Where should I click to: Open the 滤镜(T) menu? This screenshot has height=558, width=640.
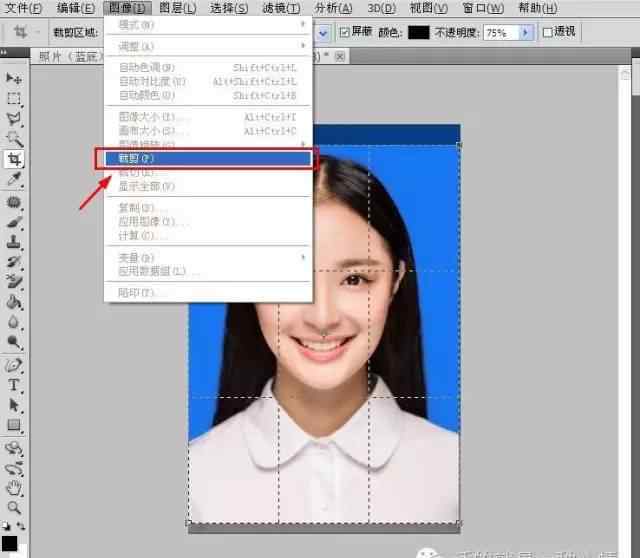(281, 8)
